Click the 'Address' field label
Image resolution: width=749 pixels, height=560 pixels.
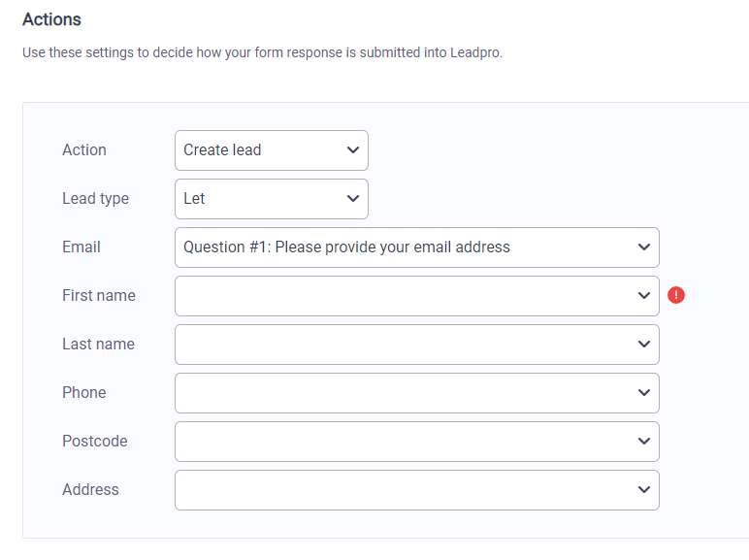90,490
